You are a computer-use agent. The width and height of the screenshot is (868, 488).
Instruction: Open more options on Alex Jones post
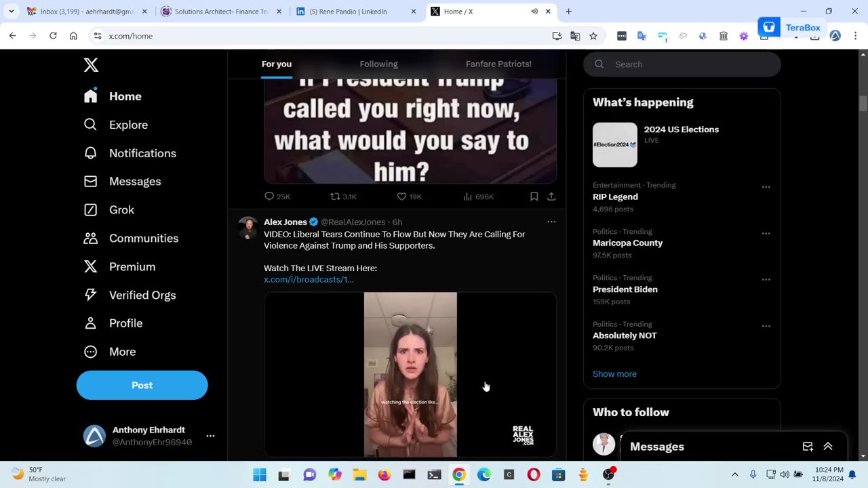click(551, 222)
